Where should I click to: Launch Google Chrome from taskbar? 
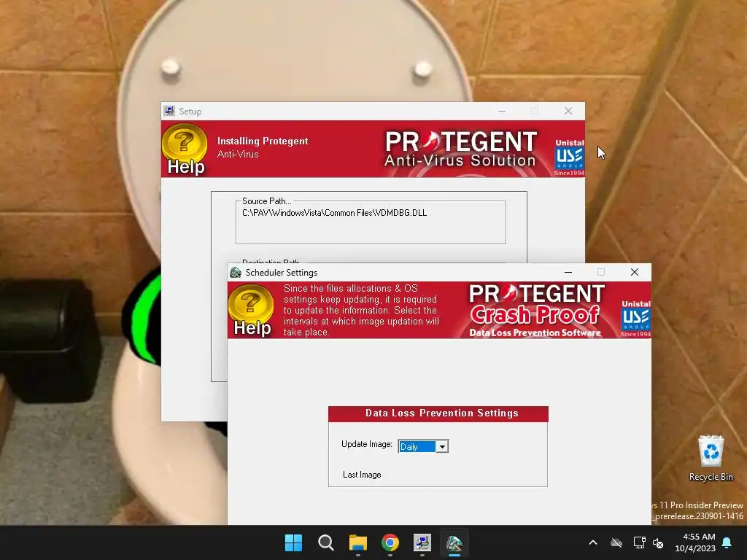click(390, 542)
